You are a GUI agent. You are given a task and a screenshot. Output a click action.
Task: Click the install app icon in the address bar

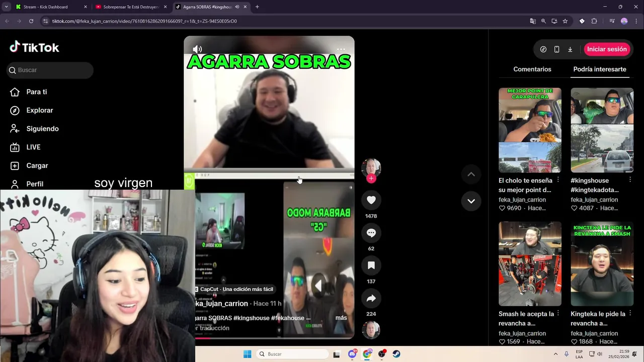coord(554,21)
